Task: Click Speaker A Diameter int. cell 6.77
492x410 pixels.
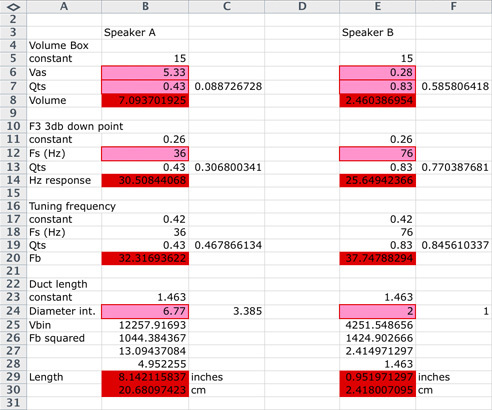Action: point(145,311)
